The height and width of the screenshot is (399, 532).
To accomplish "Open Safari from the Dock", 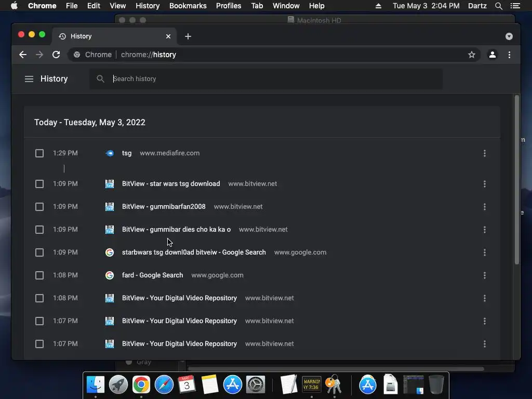I will (x=164, y=384).
